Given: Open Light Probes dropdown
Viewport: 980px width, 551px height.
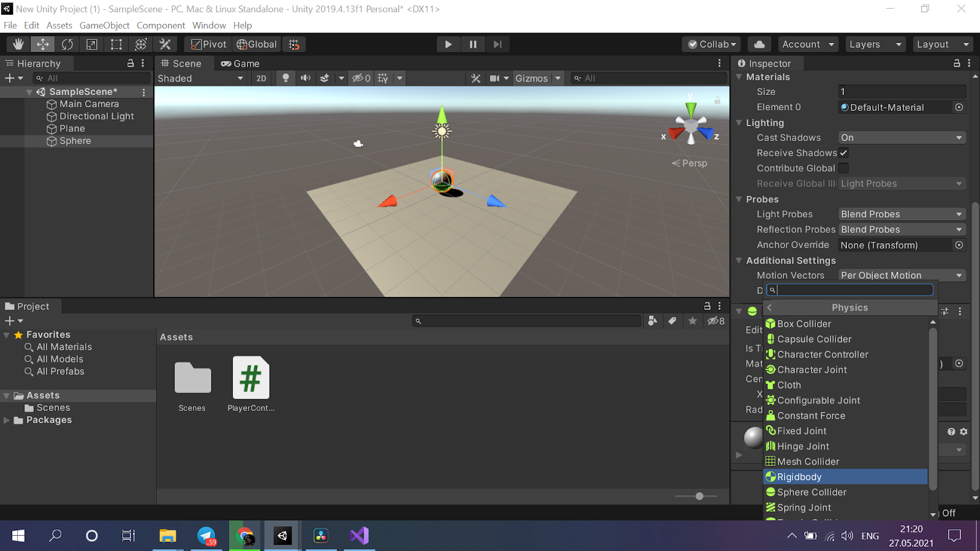Looking at the screenshot, I should point(902,214).
